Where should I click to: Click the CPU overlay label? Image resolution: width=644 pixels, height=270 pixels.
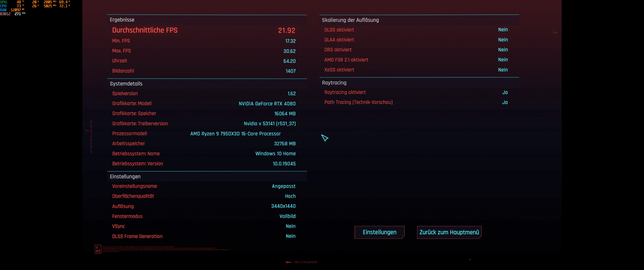3,6
